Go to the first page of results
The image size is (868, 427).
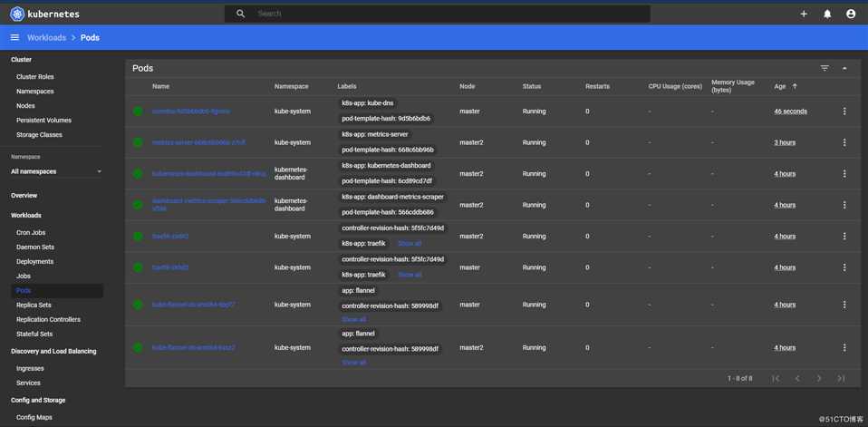(776, 378)
